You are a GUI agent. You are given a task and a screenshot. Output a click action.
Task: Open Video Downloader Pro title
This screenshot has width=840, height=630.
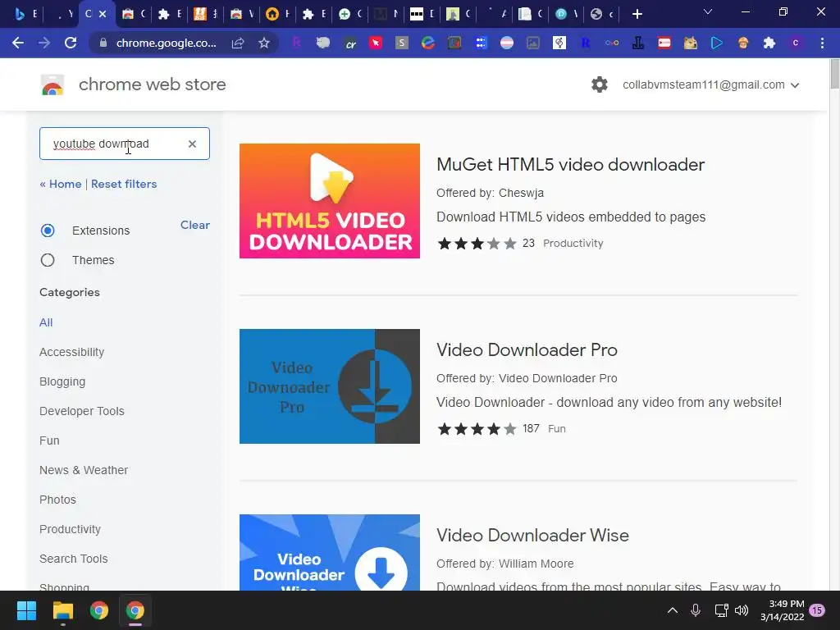click(x=527, y=349)
